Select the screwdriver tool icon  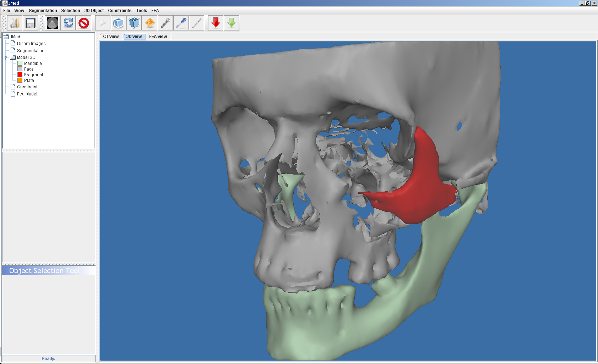[x=181, y=23]
